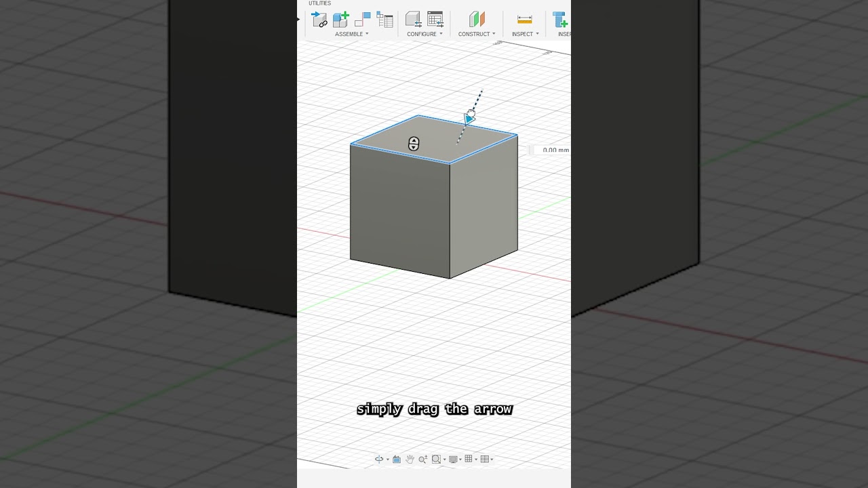Open the Viewports dropdown arrow
868x488 pixels.
(492, 460)
